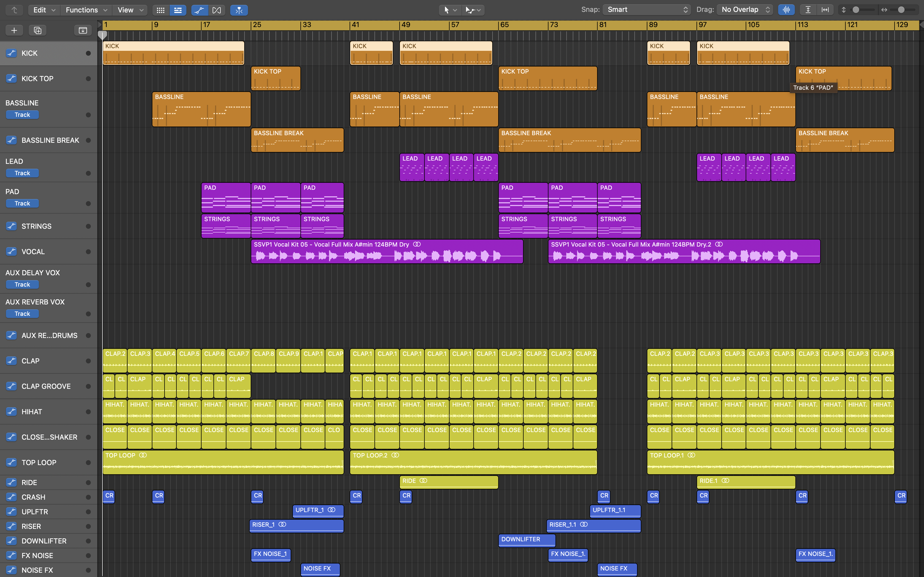Toggle the Flex view button
The image size is (924, 577).
pos(217,10)
